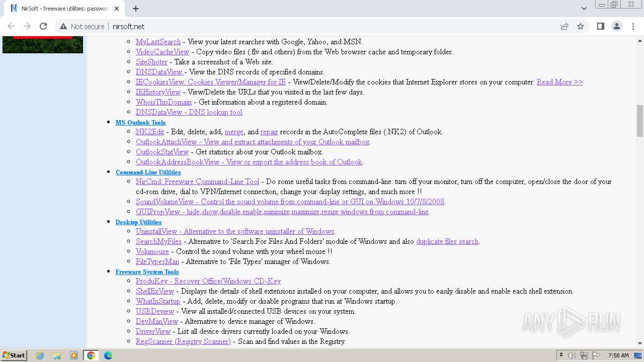Open Microsoft Edge from taskbar
644x362 pixels.
coord(108,355)
